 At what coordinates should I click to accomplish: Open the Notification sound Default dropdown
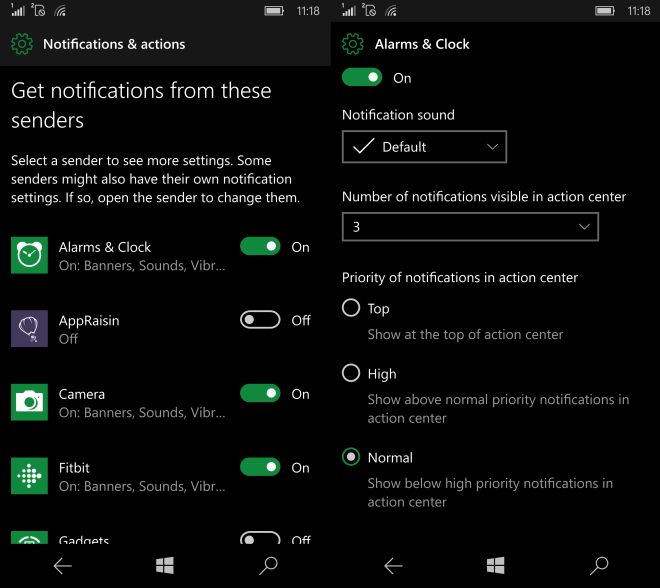point(424,146)
